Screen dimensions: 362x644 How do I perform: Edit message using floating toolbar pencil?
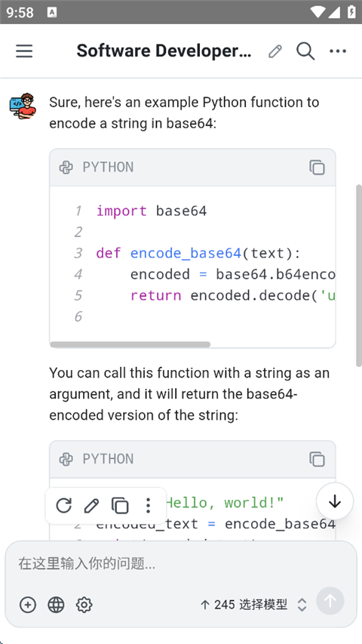[91, 505]
